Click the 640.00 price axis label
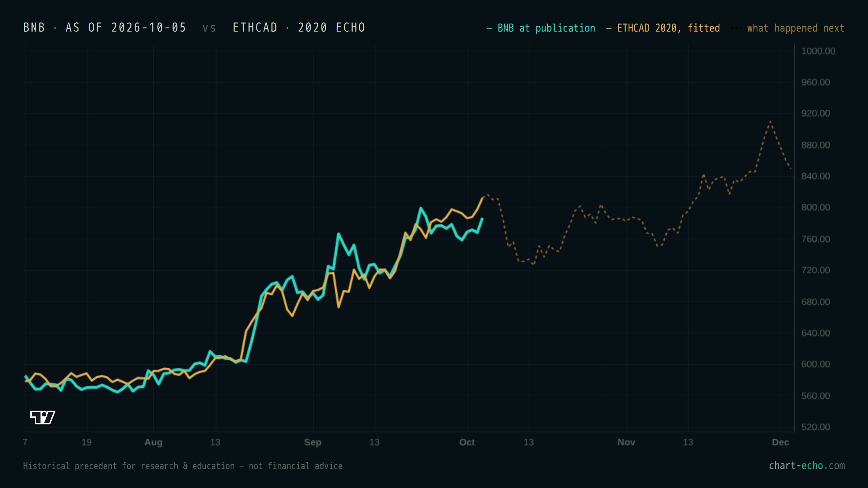The width and height of the screenshot is (868, 488). pos(816,333)
